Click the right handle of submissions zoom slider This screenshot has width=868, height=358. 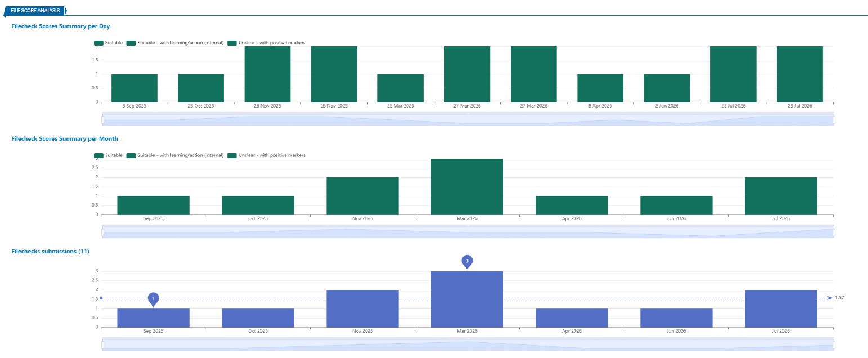coord(834,344)
